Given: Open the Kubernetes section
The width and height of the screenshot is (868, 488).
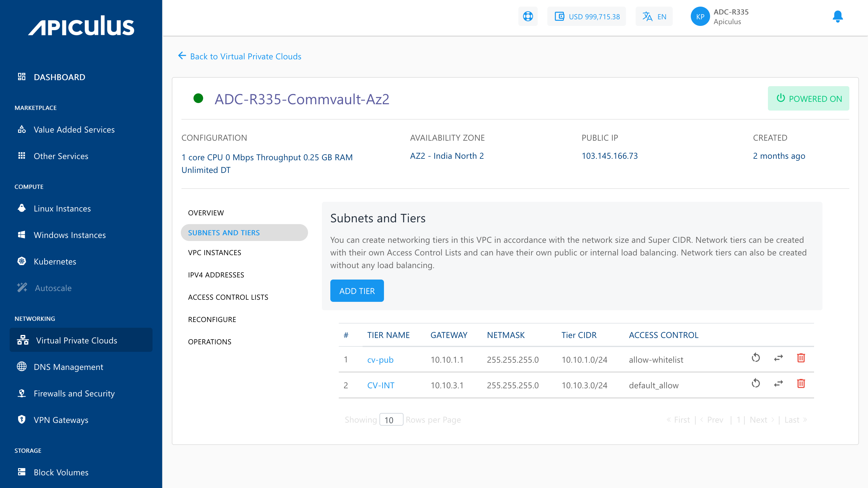Looking at the screenshot, I should point(55,261).
